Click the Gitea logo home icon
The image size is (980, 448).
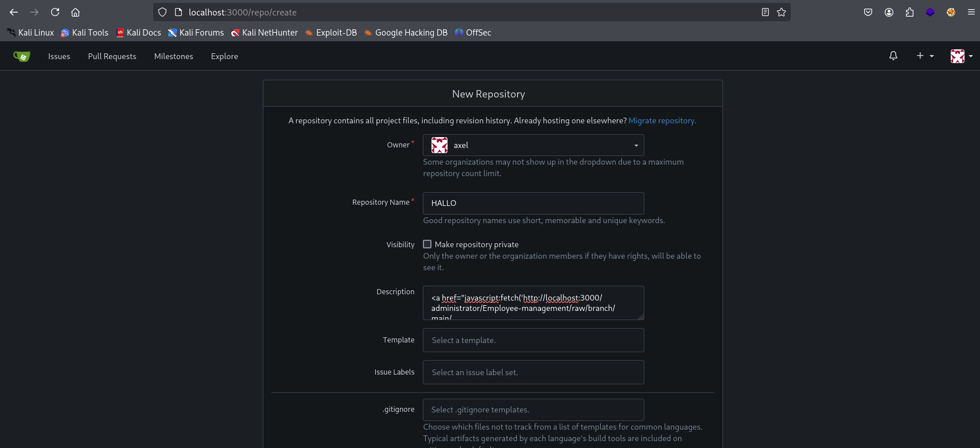click(x=22, y=56)
